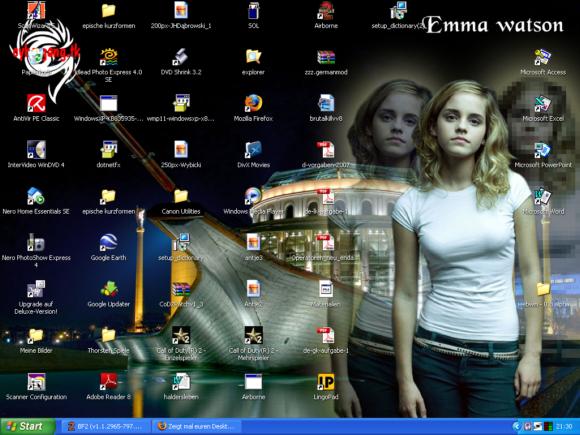Select the wmp11-windowsxp installer icon
The image size is (580, 435).
pyautogui.click(x=181, y=103)
